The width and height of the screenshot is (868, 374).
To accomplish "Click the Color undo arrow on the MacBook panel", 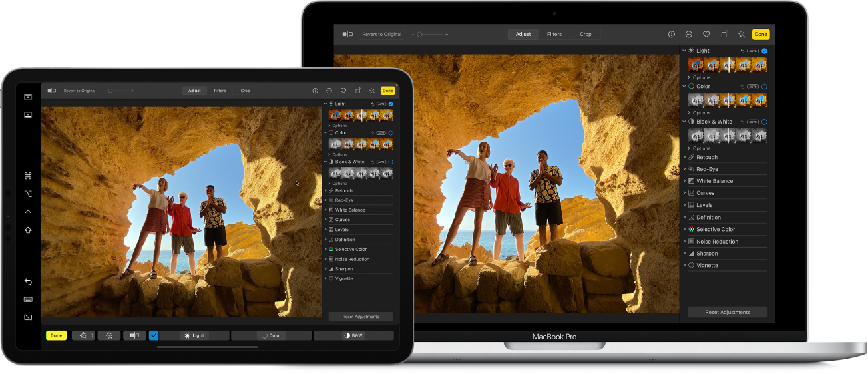I will pos(742,87).
